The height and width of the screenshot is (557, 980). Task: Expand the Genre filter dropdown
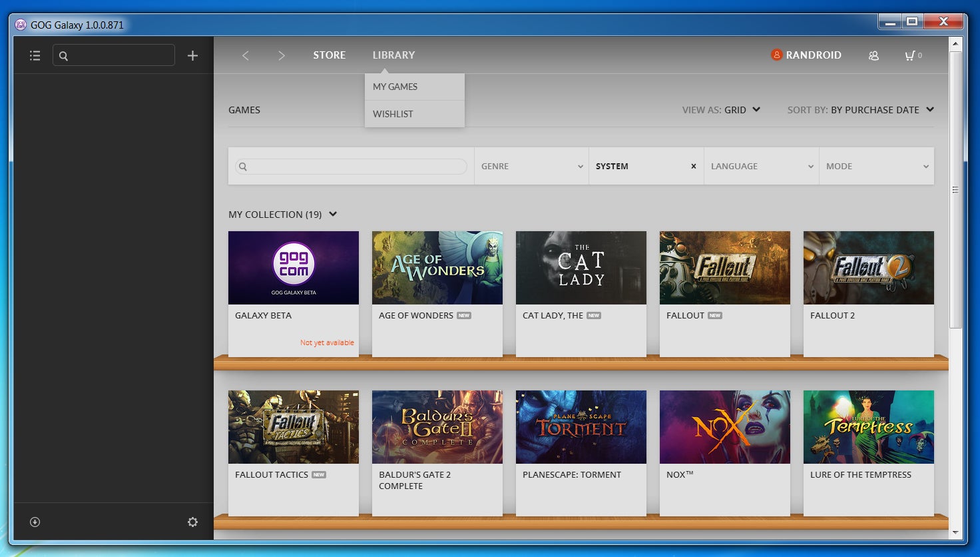pos(531,167)
